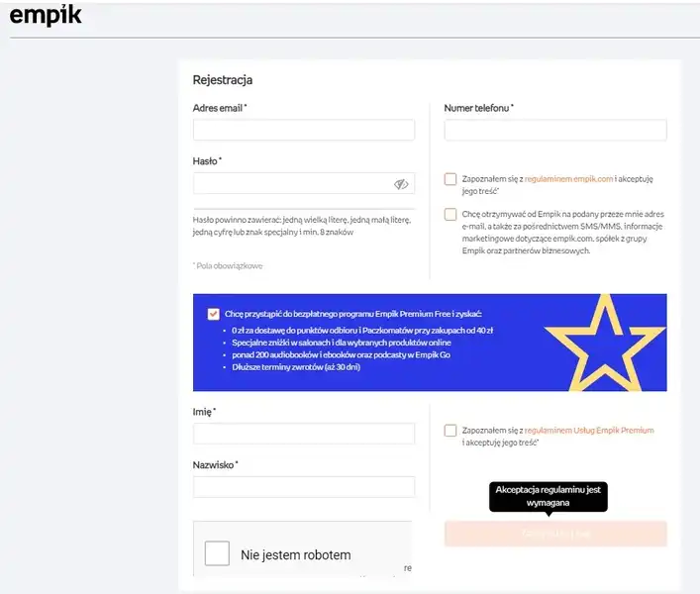Accept Usług Empik Premium regulamin checkbox

click(x=450, y=431)
